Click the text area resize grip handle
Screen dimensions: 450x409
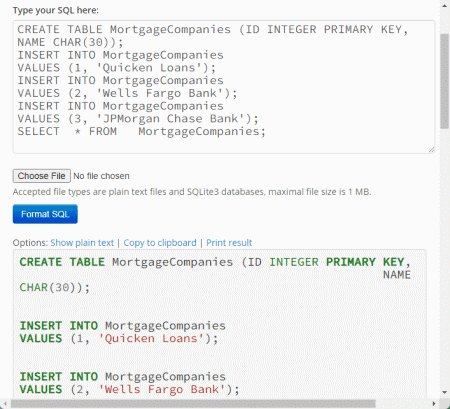[431, 150]
